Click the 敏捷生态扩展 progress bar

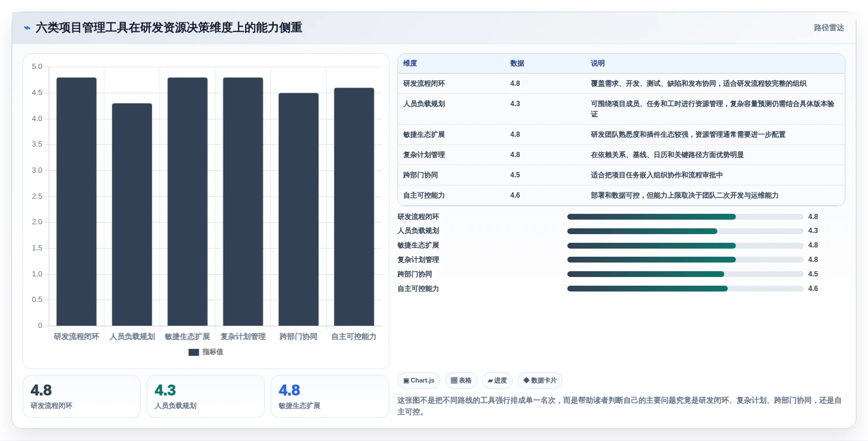[685, 246]
